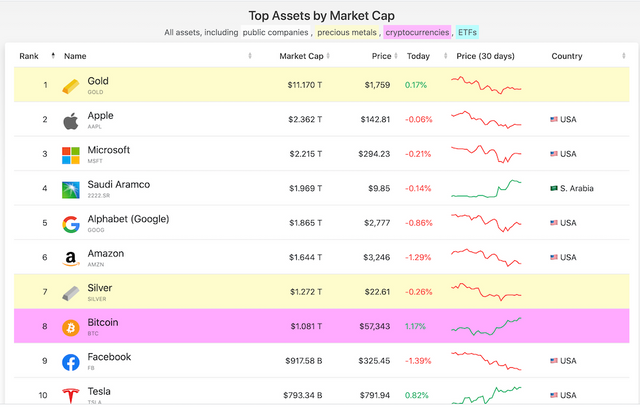This screenshot has height=407, width=640.
Task: Click the Price (30 days) column header
Action: 485,56
